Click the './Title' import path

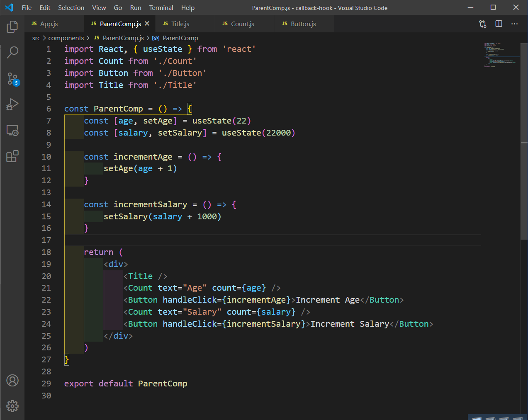tap(175, 85)
